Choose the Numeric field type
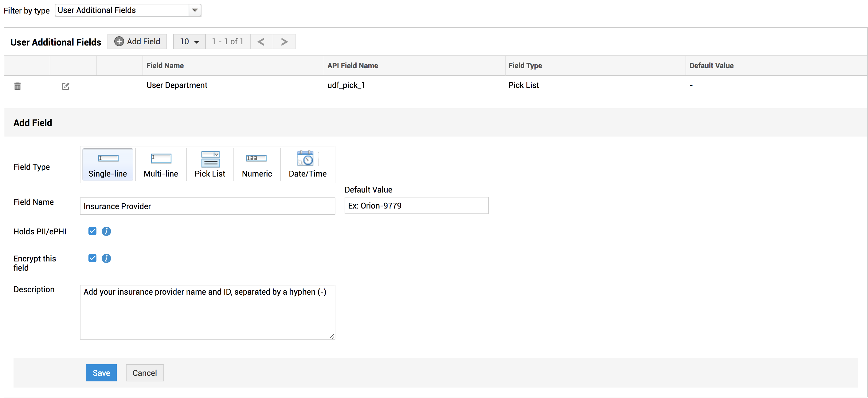868x398 pixels. 257,165
